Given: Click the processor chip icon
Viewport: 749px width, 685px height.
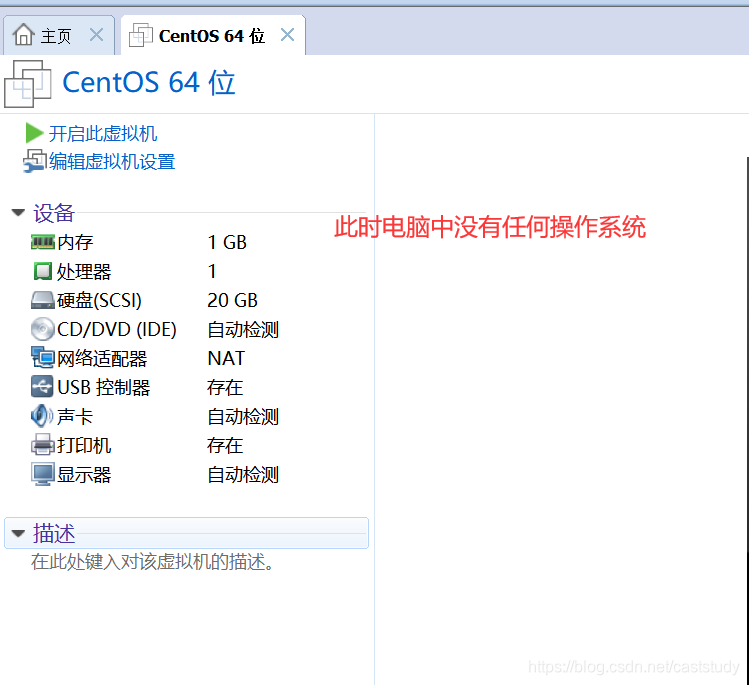Looking at the screenshot, I should click(43, 271).
